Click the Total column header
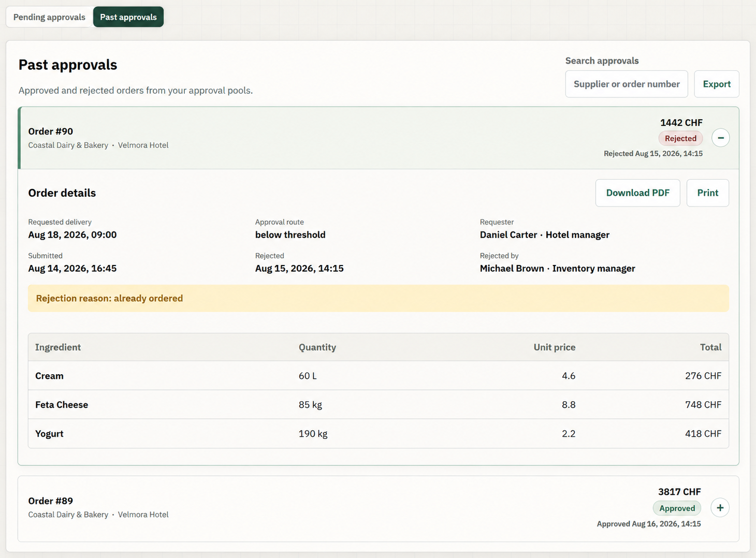Screen dimensions: 756x558 coord(710,347)
